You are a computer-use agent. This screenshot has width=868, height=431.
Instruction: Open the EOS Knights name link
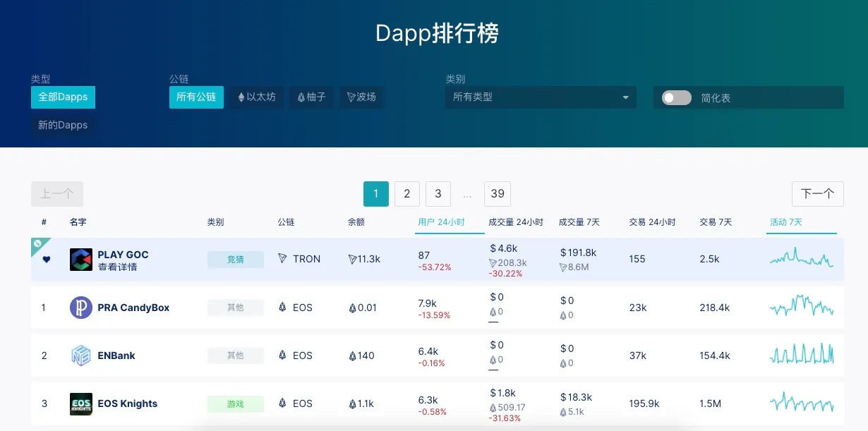[x=128, y=403]
